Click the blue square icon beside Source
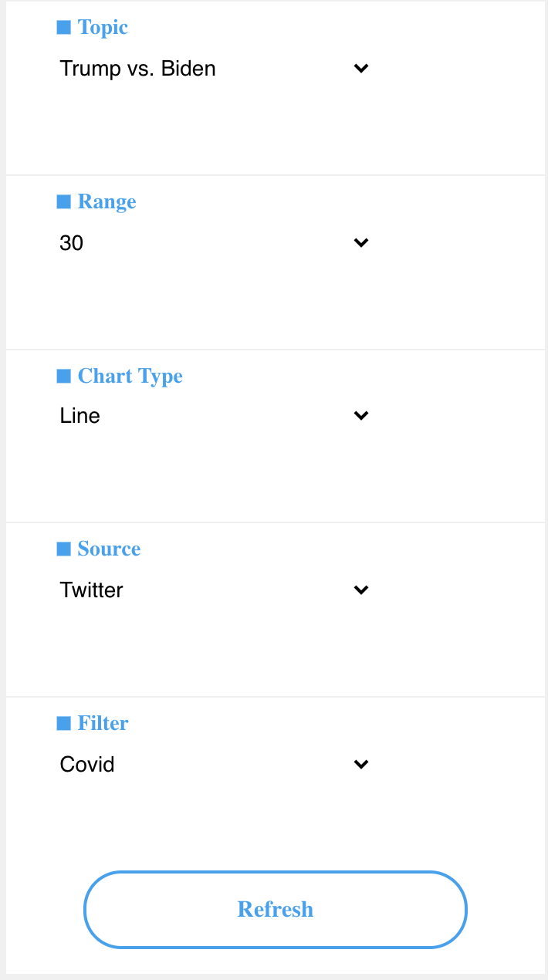 [64, 549]
